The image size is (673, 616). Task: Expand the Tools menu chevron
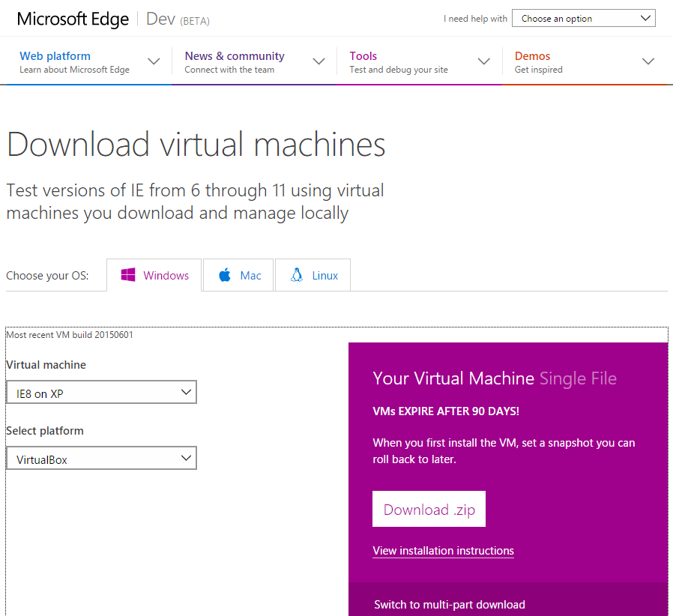coord(483,61)
